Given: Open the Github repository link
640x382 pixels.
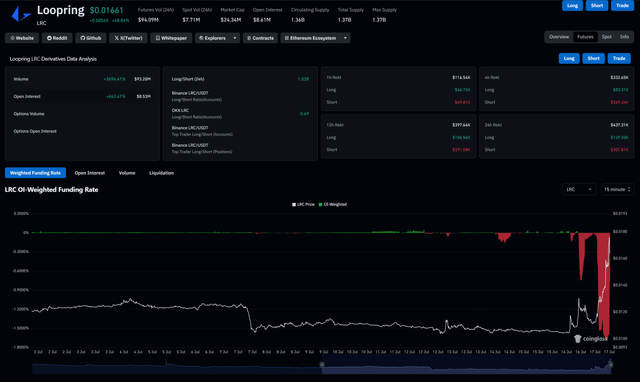Looking at the screenshot, I should pyautogui.click(x=91, y=38).
